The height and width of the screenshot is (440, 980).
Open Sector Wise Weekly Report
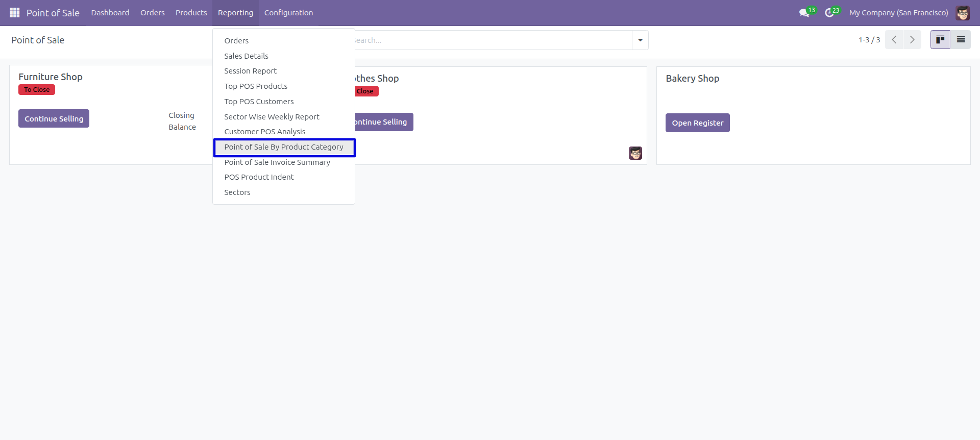[x=284, y=117]
